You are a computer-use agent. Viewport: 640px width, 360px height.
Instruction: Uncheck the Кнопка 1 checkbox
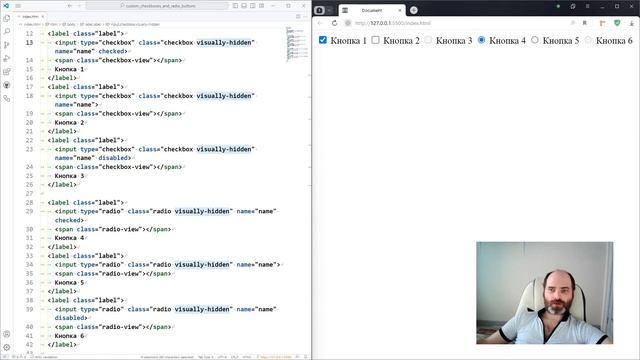323,40
